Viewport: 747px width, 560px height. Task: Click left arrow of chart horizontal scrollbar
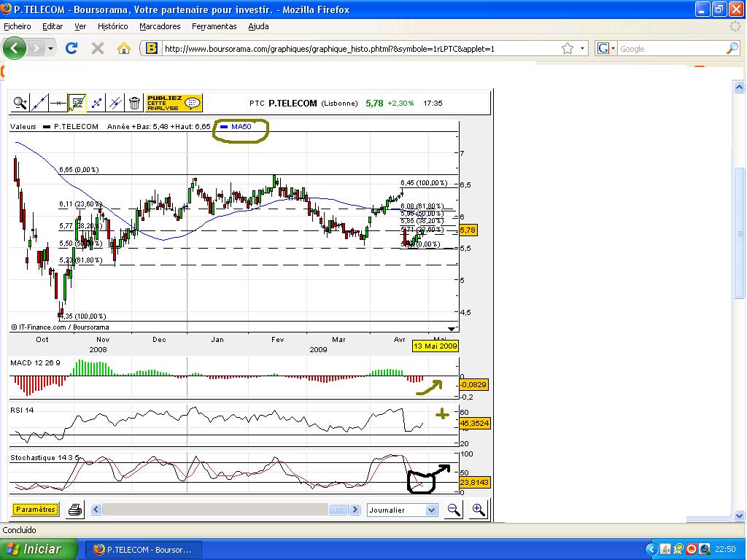96,510
